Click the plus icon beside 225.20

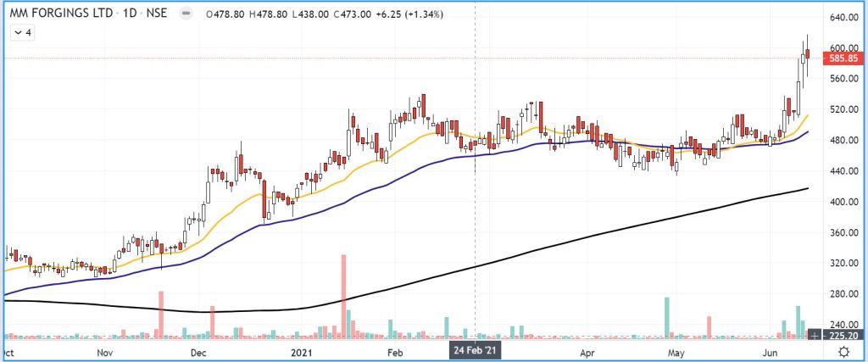click(815, 335)
